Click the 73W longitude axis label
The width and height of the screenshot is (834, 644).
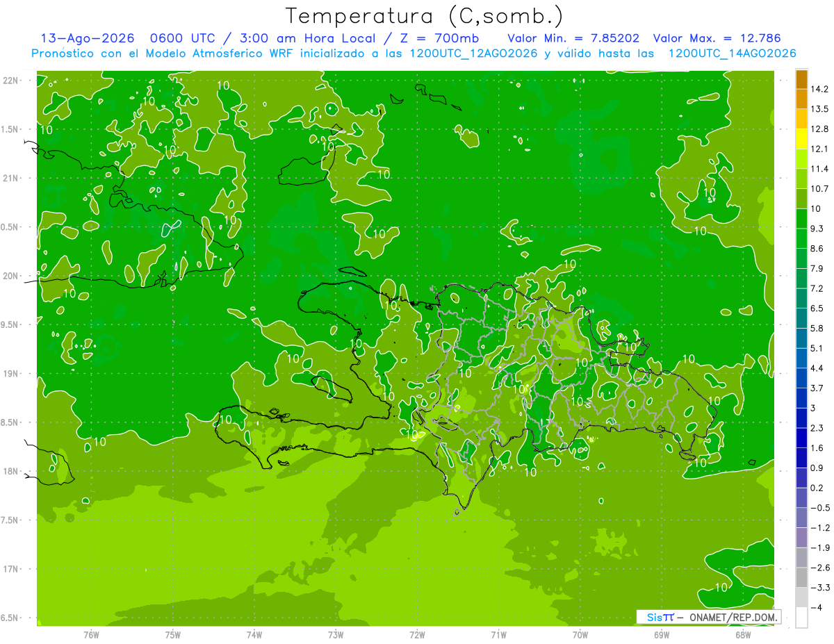pos(336,634)
